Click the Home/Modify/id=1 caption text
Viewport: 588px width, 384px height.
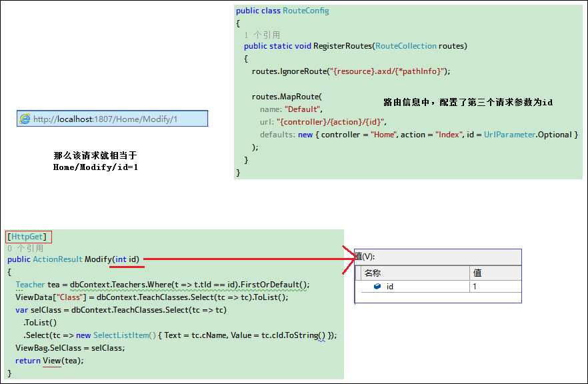[95, 167]
